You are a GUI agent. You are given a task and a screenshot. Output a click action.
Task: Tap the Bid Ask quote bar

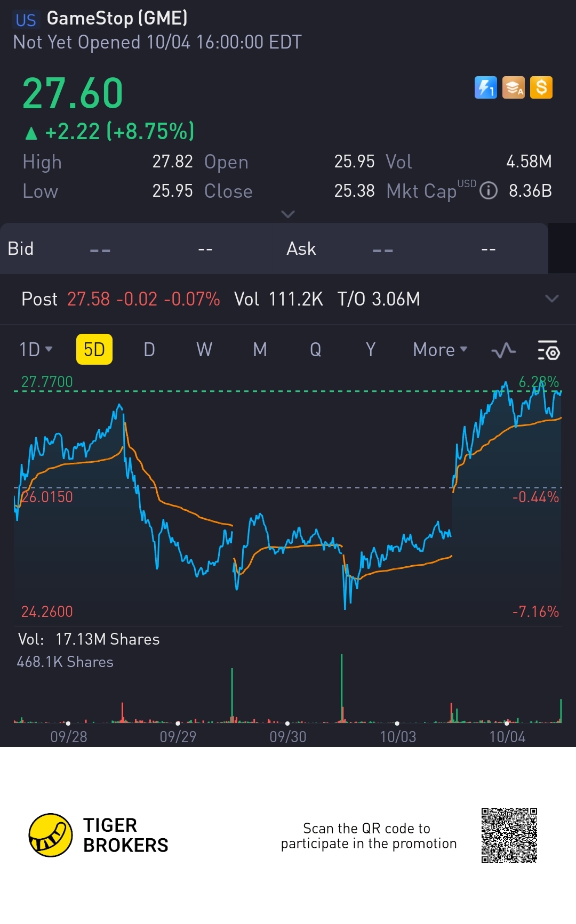pyautogui.click(x=274, y=248)
